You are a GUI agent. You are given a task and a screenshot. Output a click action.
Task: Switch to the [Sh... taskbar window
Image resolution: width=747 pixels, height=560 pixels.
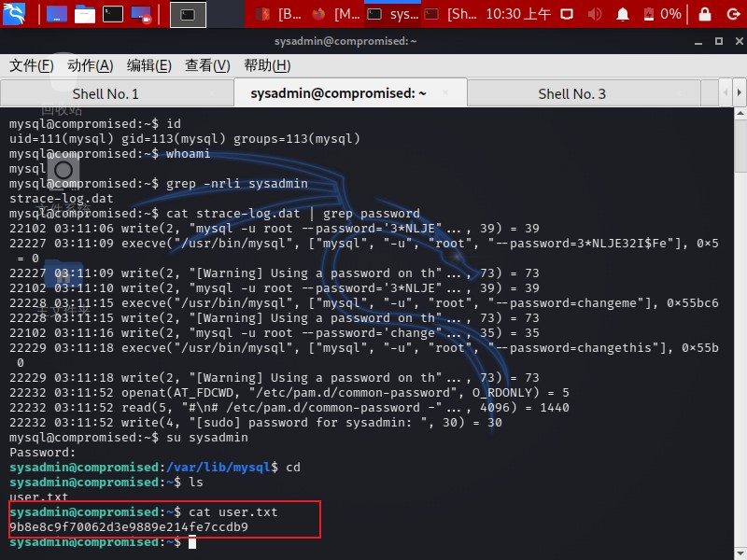[x=450, y=14]
